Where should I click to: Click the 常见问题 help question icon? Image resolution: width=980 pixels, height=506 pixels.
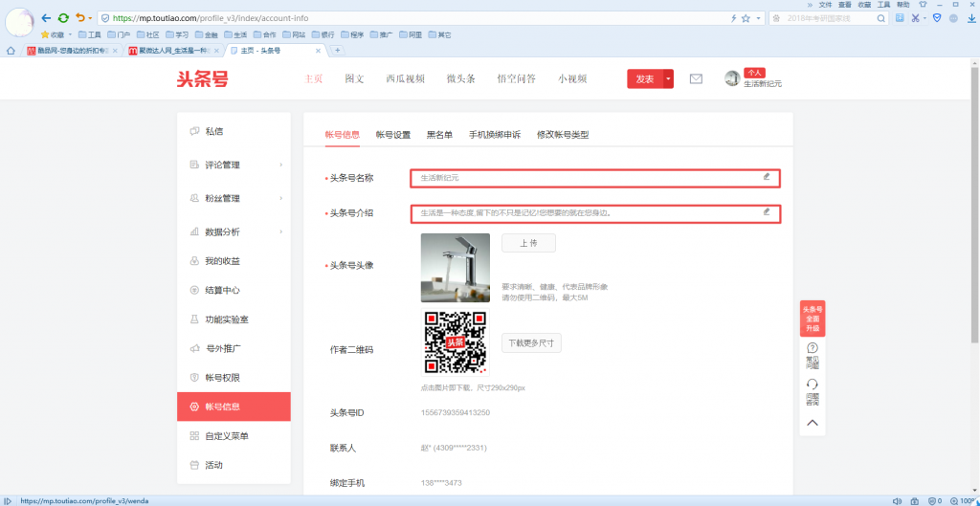(x=812, y=349)
